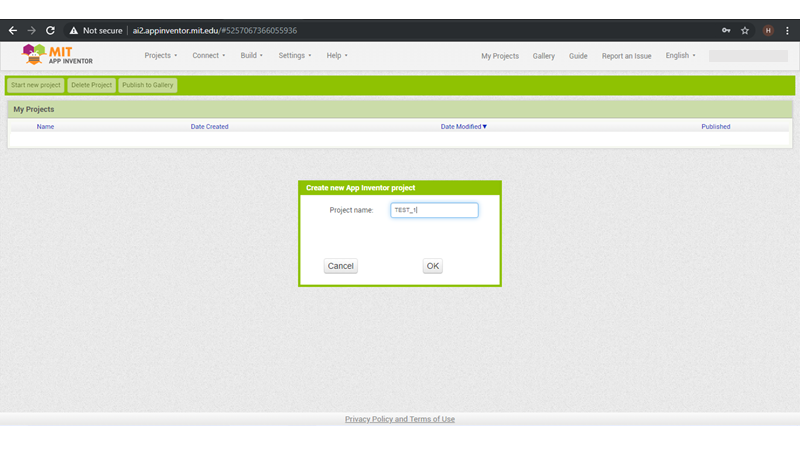Open the browser profile avatar
This screenshot has height=450, width=800.
click(x=768, y=31)
